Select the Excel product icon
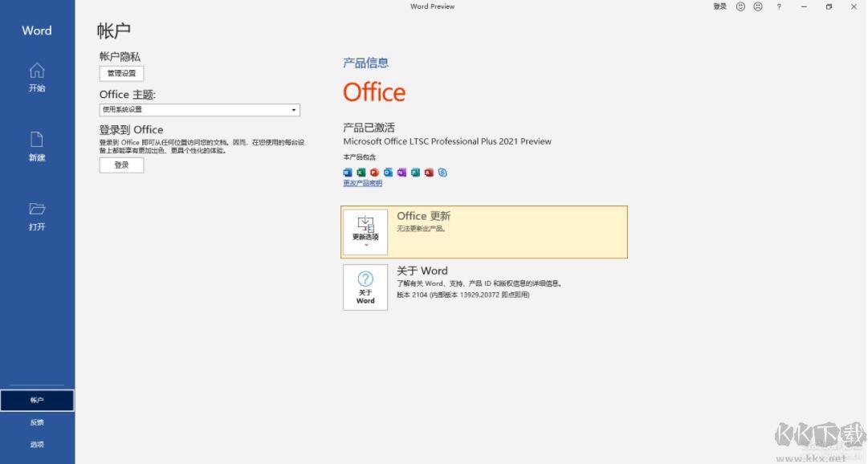This screenshot has height=464, width=868. (361, 172)
